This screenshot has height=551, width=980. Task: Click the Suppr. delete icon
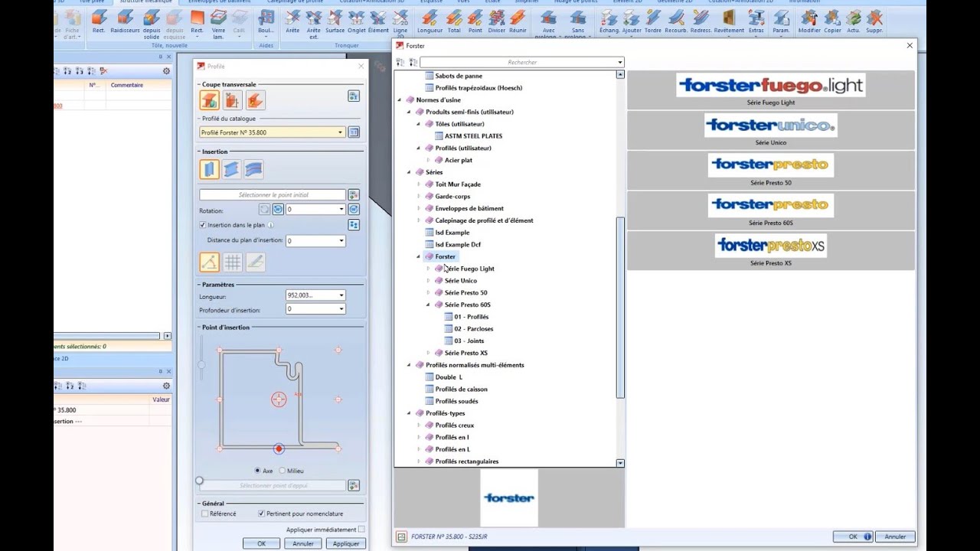pyautogui.click(x=874, y=21)
